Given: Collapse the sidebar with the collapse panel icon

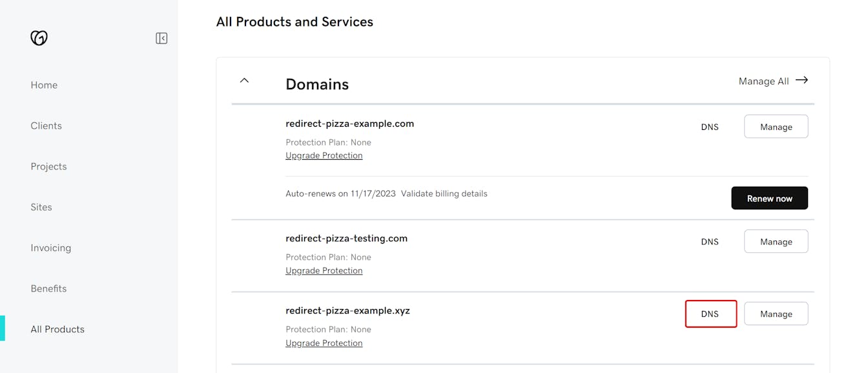Looking at the screenshot, I should (x=161, y=38).
